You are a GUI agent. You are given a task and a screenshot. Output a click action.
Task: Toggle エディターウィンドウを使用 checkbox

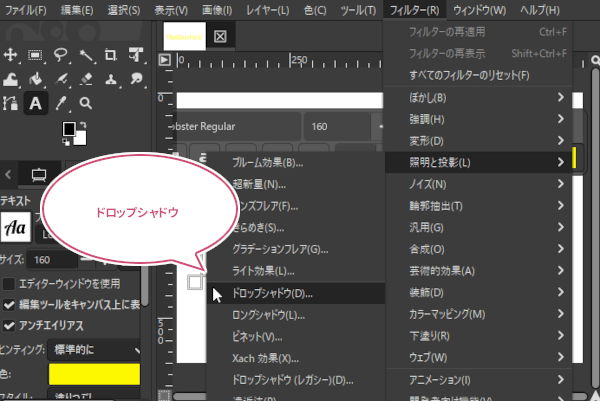click(x=9, y=284)
